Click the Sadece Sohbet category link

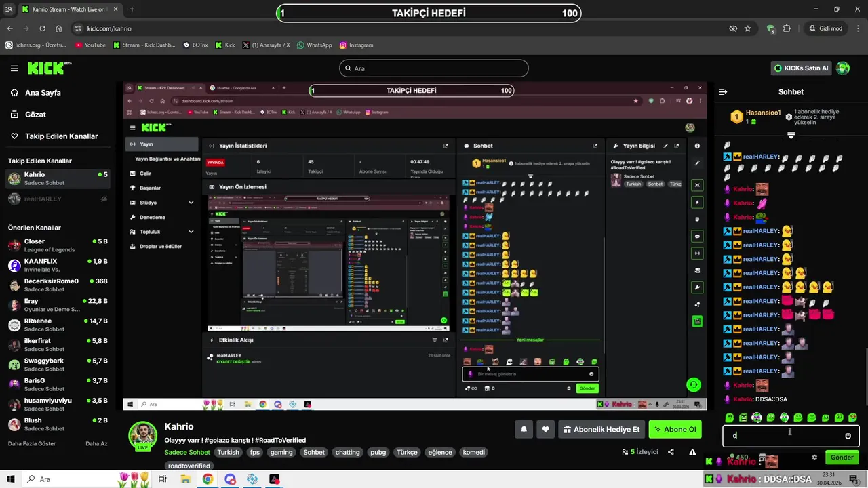pos(187,452)
